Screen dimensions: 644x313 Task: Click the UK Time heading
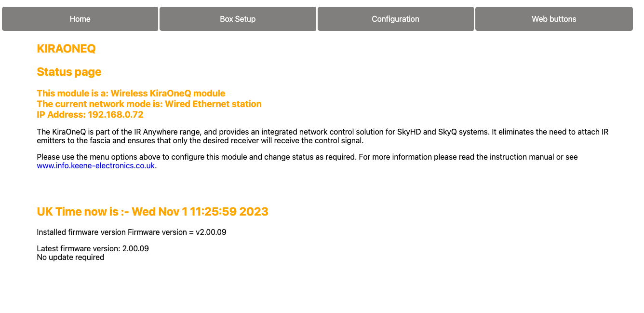[x=152, y=211]
